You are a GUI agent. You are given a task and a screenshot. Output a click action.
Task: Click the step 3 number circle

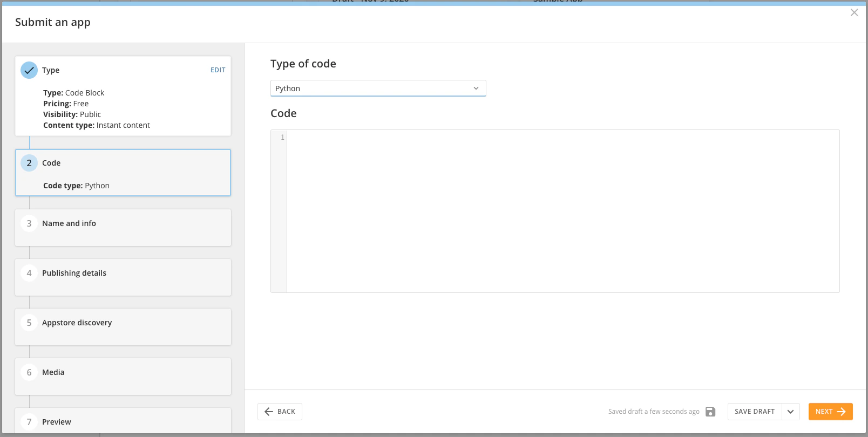[x=29, y=223]
